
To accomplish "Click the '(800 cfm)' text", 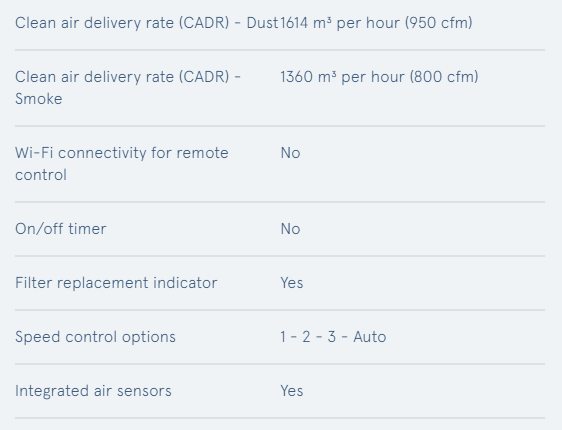I will (x=444, y=77).
